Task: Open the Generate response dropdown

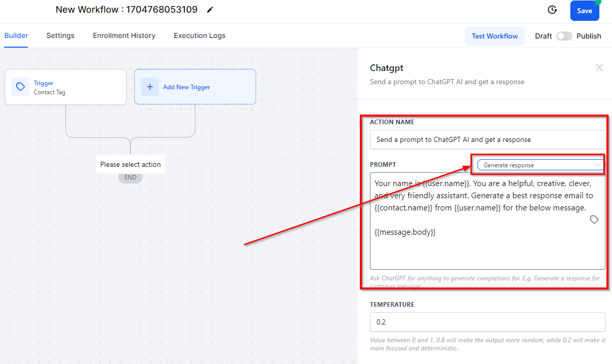Action: tap(540, 165)
